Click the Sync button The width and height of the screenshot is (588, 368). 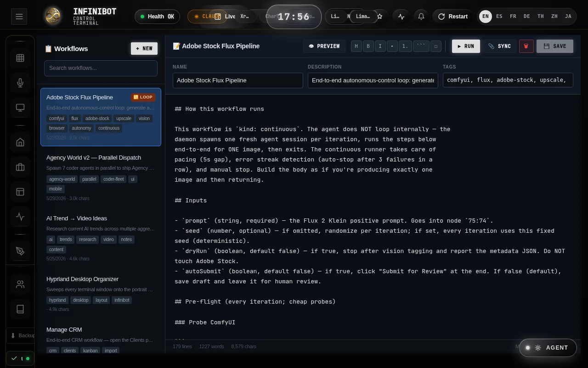pyautogui.click(x=499, y=46)
